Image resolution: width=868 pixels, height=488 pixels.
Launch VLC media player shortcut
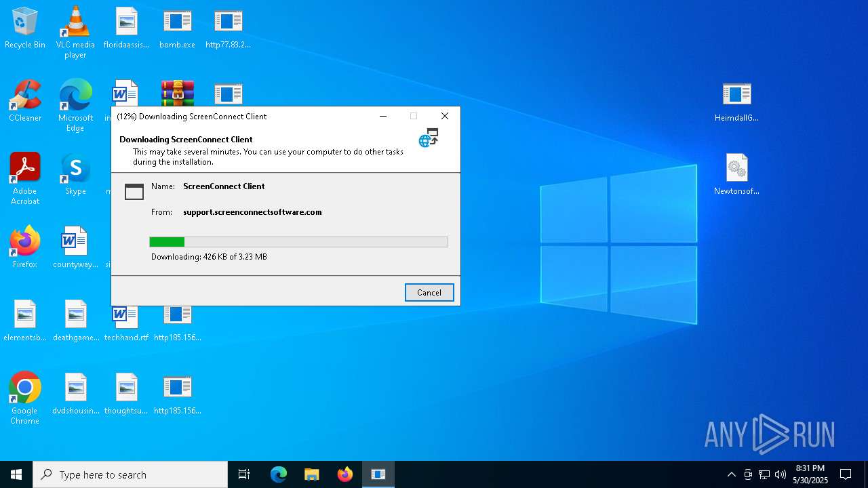75,33
